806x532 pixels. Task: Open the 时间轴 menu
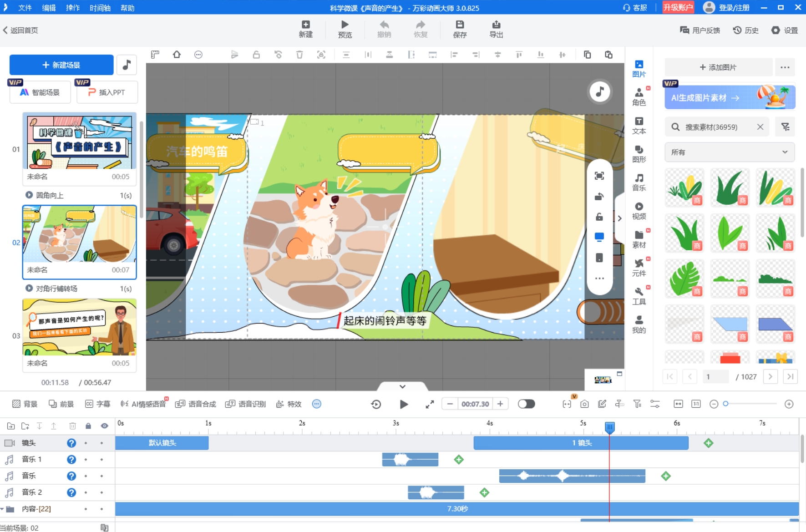point(100,8)
